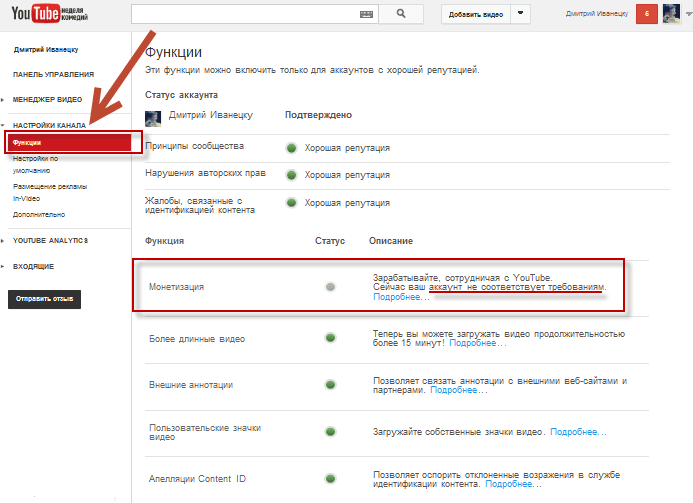Click the Монетизация function name
Viewport: 693px width, 503px height.
(176, 287)
